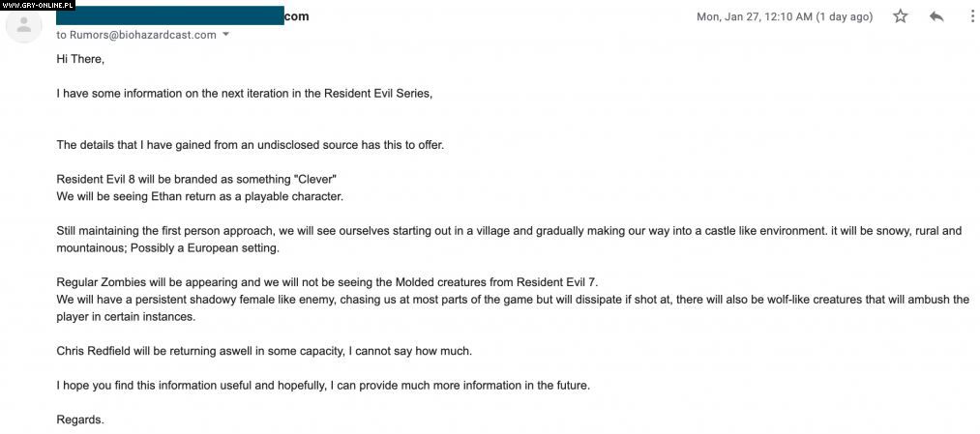980x434 pixels.
Task: Click the line mentioning an undisclosed source
Action: tap(250, 145)
